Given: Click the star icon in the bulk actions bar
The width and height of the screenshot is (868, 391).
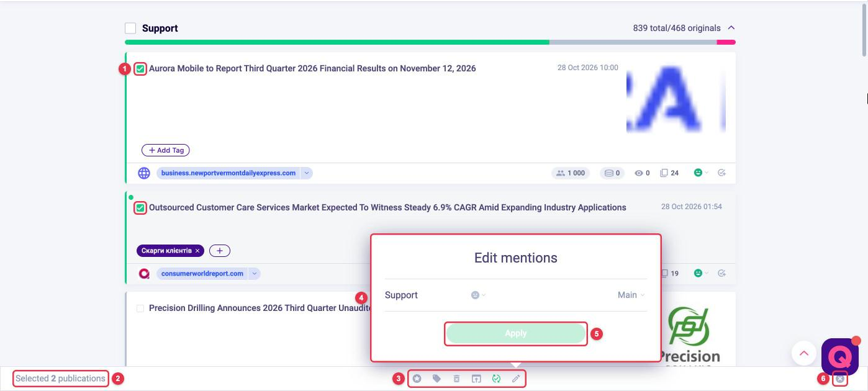Looking at the screenshot, I should click(417, 378).
